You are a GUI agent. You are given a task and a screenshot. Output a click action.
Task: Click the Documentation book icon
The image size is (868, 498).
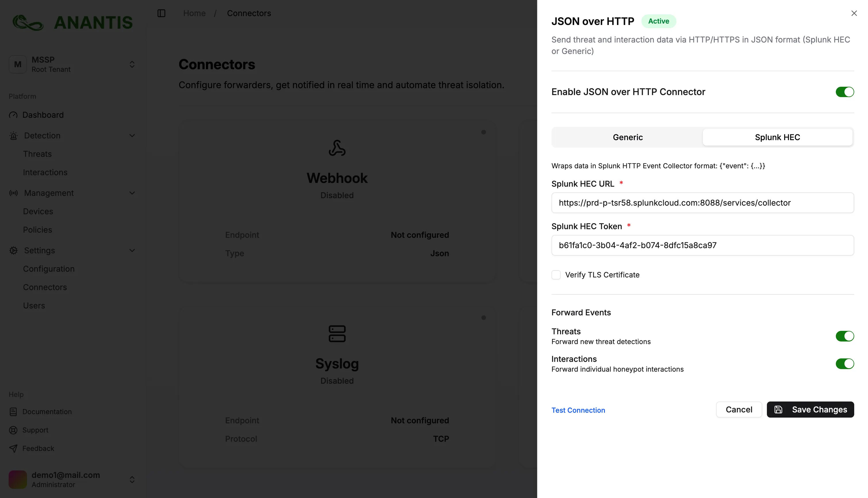tap(13, 412)
